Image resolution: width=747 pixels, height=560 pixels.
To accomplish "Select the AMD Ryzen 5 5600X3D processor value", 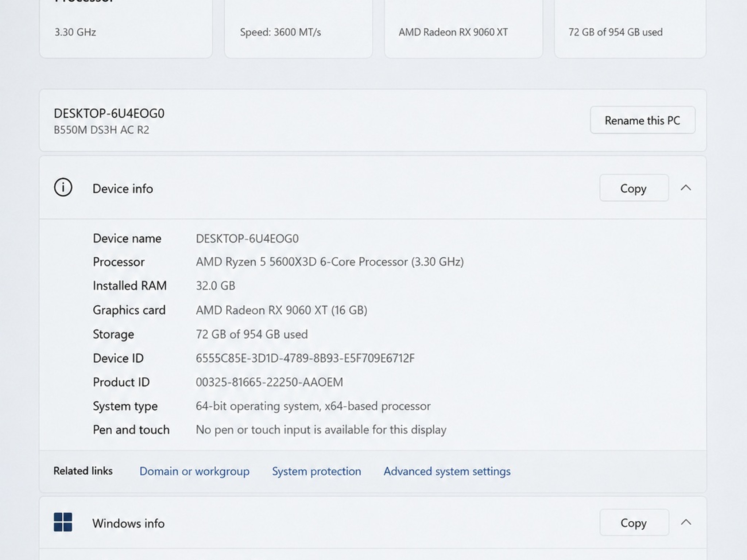I will tap(330, 262).
